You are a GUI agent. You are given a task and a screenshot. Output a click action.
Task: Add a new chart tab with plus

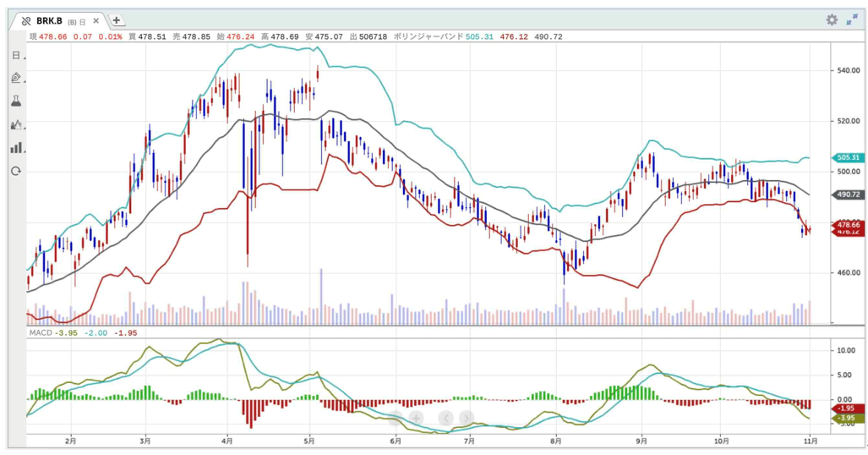click(117, 20)
